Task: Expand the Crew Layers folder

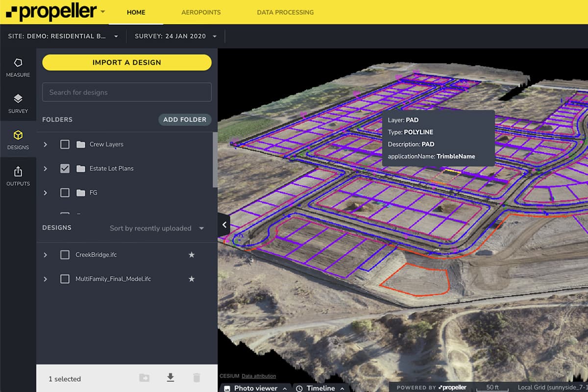Action: [46, 145]
